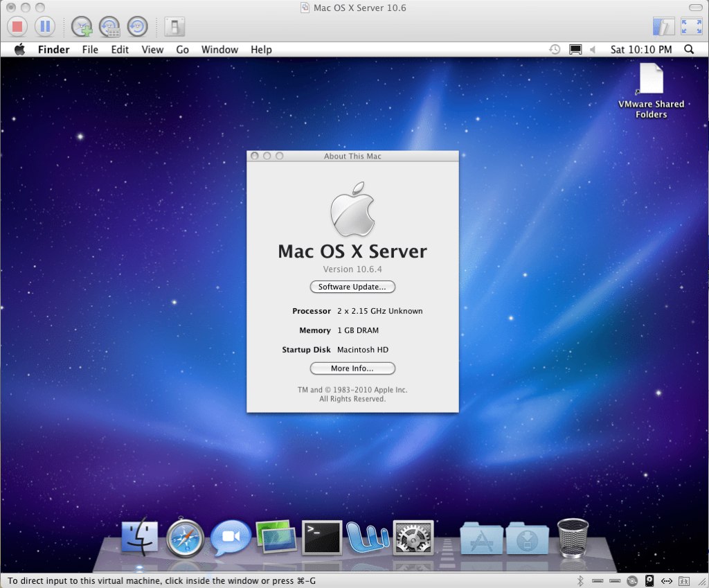Click More Info button
Screen dimensions: 709x588
pos(352,368)
